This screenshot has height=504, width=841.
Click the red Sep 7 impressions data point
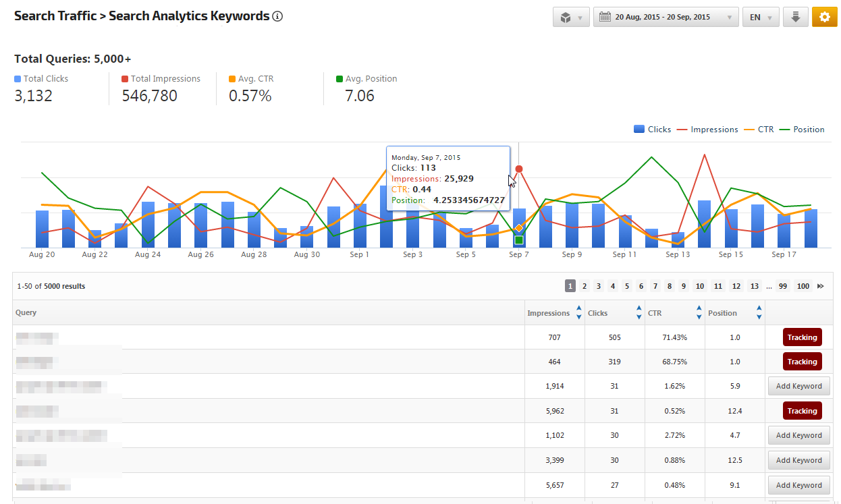(x=518, y=169)
